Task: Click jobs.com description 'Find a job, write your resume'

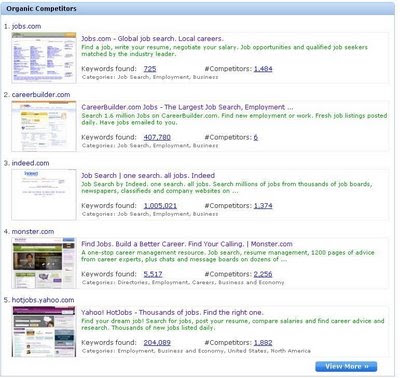Action: pyautogui.click(x=224, y=51)
